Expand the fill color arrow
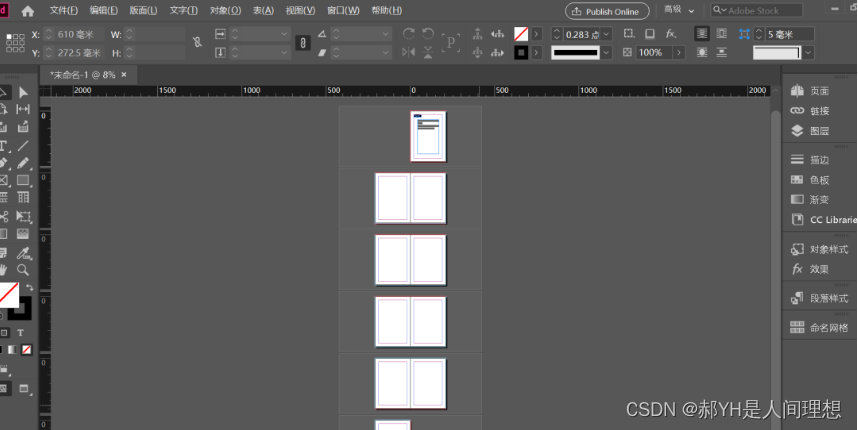This screenshot has height=430, width=858. point(536,34)
